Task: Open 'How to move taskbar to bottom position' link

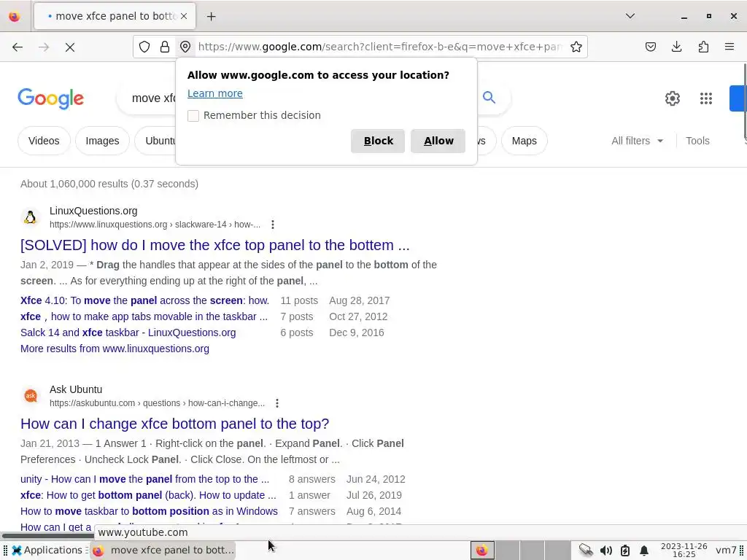Action: click(x=149, y=511)
